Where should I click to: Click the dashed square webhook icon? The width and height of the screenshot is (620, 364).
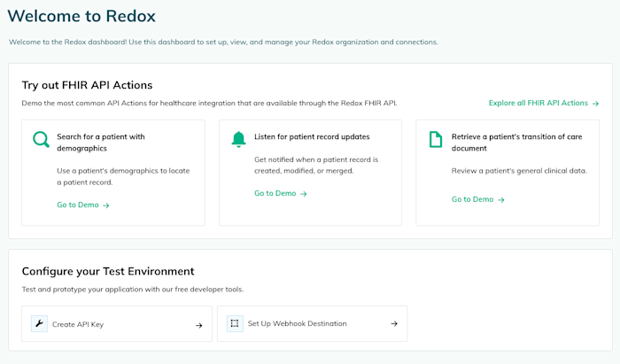[235, 323]
